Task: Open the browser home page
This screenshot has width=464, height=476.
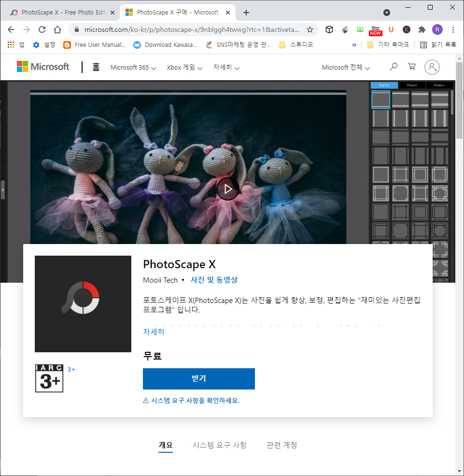Action: click(x=57, y=29)
